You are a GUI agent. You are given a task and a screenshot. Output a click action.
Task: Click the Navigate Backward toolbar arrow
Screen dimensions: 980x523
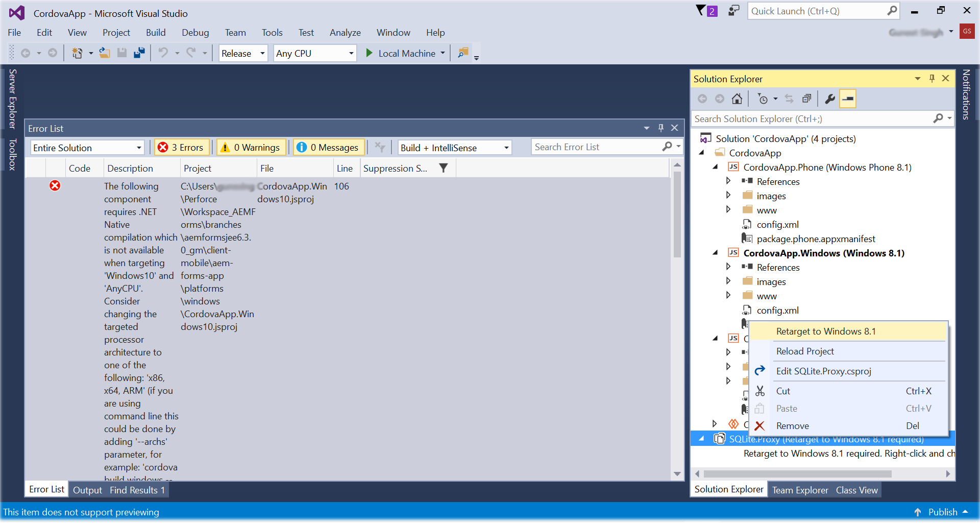point(26,53)
